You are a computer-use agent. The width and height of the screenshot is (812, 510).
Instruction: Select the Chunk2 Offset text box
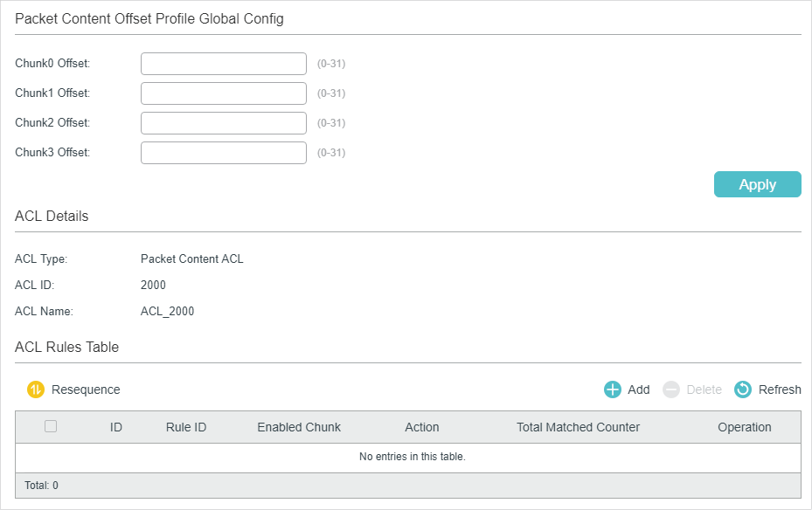pos(224,123)
